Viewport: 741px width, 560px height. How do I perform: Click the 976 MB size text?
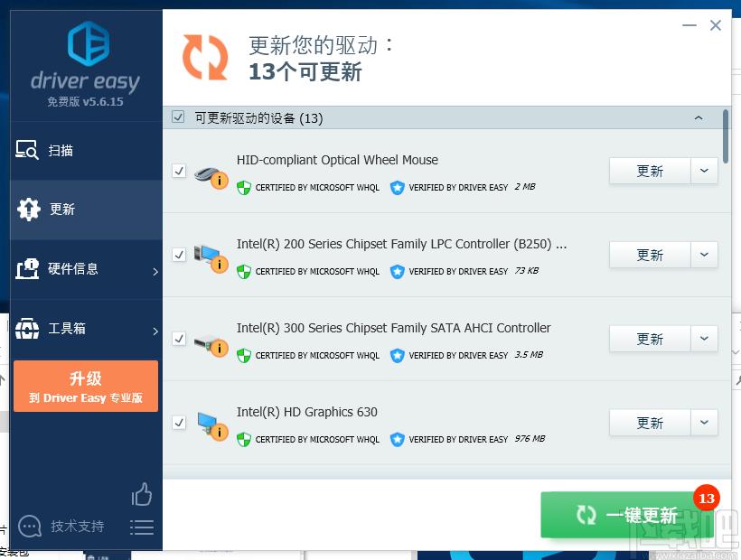(530, 439)
